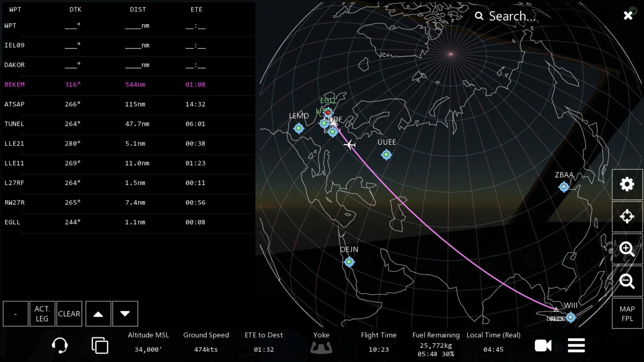Move selection down with arrow button
The height and width of the screenshot is (362, 644).
coord(125,314)
